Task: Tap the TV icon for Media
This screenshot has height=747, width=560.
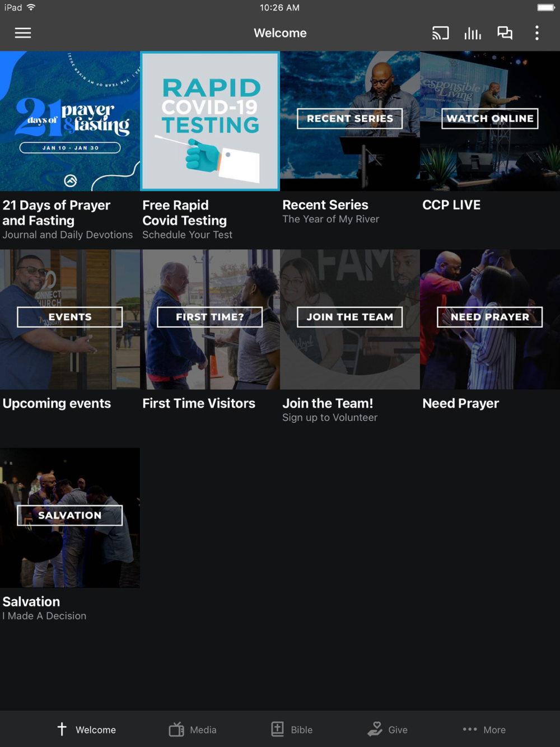Action: [176, 729]
